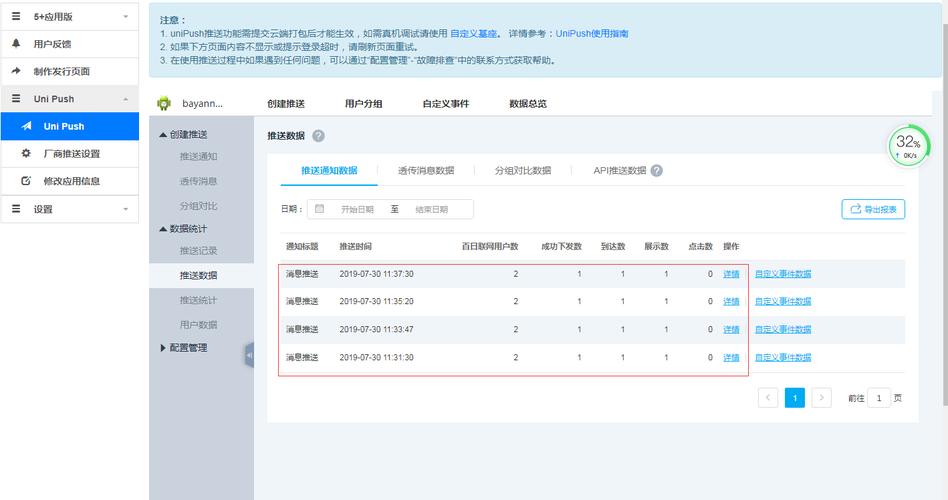Click the bell icon for 用户反馈
The height and width of the screenshot is (500, 948).
pos(16,44)
